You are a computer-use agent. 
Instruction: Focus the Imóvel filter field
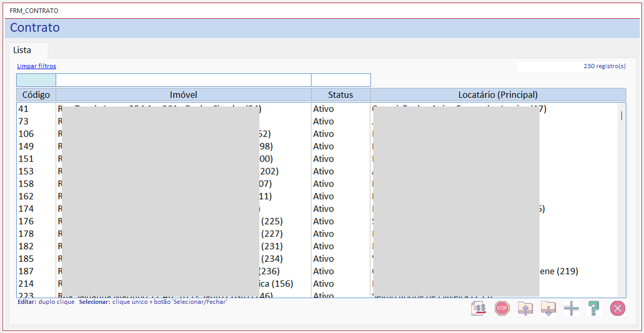(x=183, y=80)
